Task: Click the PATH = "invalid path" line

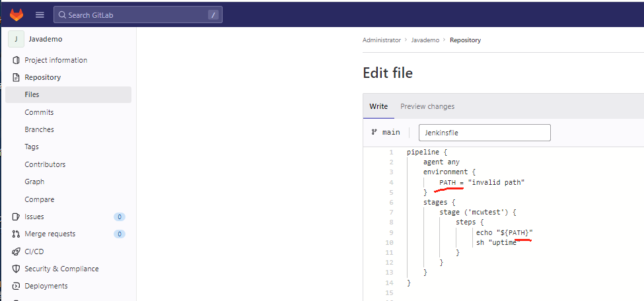Action: tap(482, 182)
